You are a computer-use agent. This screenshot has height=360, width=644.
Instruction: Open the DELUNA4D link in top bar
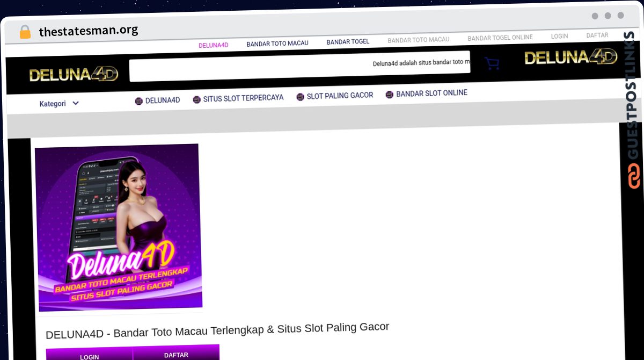214,45
